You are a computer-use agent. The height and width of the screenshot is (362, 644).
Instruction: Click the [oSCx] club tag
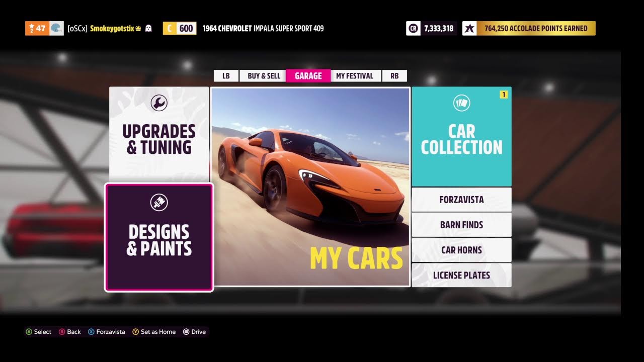tap(77, 29)
